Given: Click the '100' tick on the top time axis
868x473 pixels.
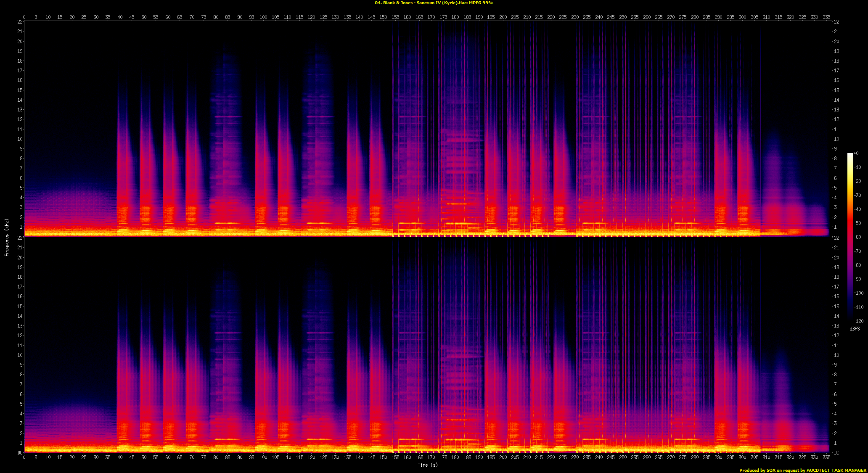Looking at the screenshot, I should pos(263,17).
